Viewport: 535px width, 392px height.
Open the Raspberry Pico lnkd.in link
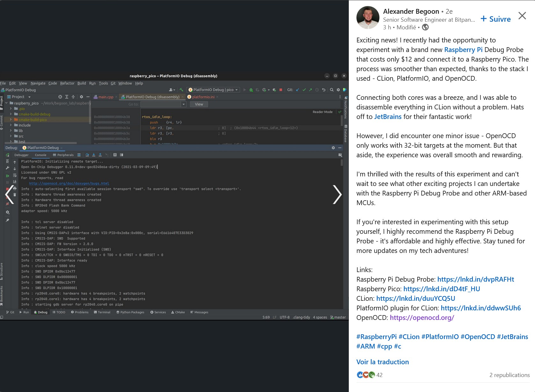click(442, 289)
